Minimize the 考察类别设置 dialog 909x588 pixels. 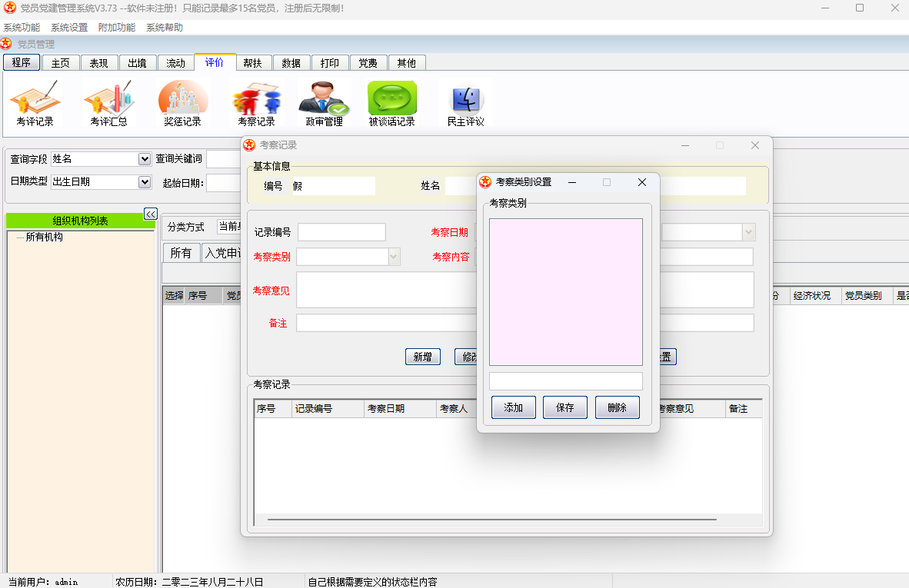(x=572, y=182)
